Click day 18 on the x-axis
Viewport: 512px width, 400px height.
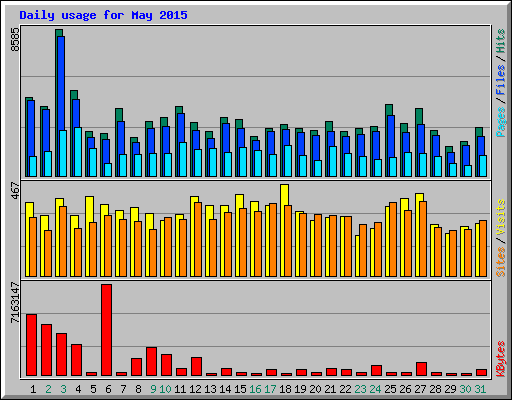click(285, 389)
